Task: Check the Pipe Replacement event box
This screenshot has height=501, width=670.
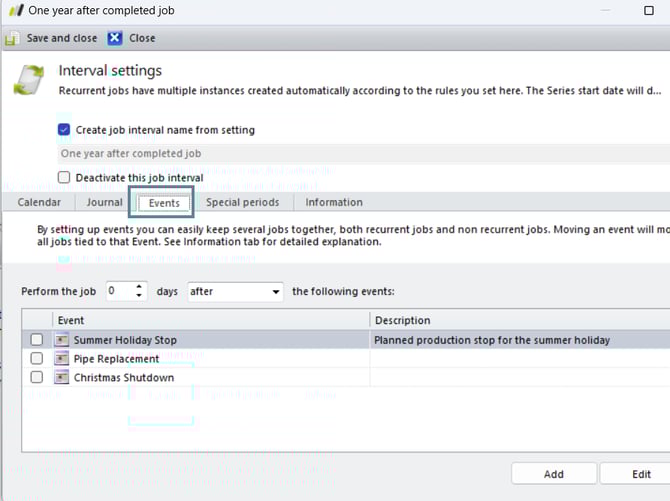Action: (x=37, y=359)
